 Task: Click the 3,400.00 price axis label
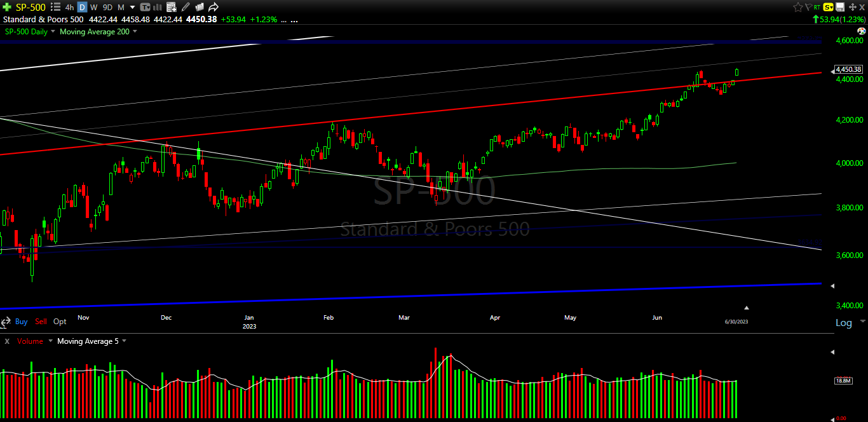click(850, 306)
